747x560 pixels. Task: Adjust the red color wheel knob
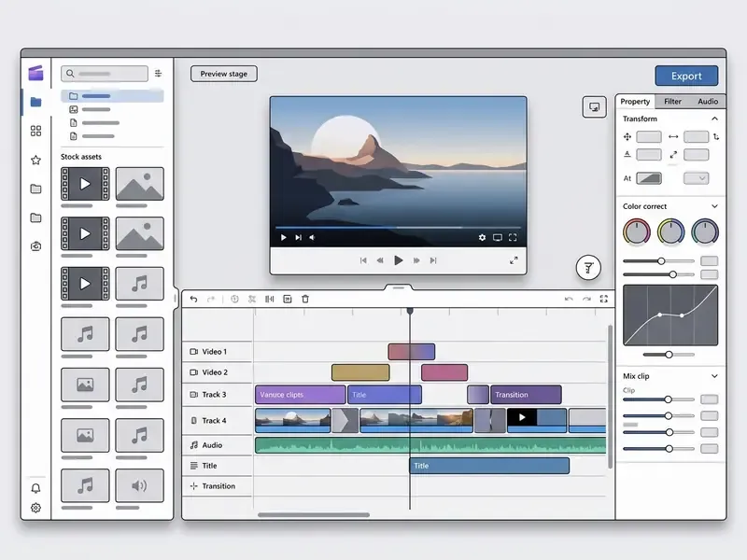click(x=637, y=231)
